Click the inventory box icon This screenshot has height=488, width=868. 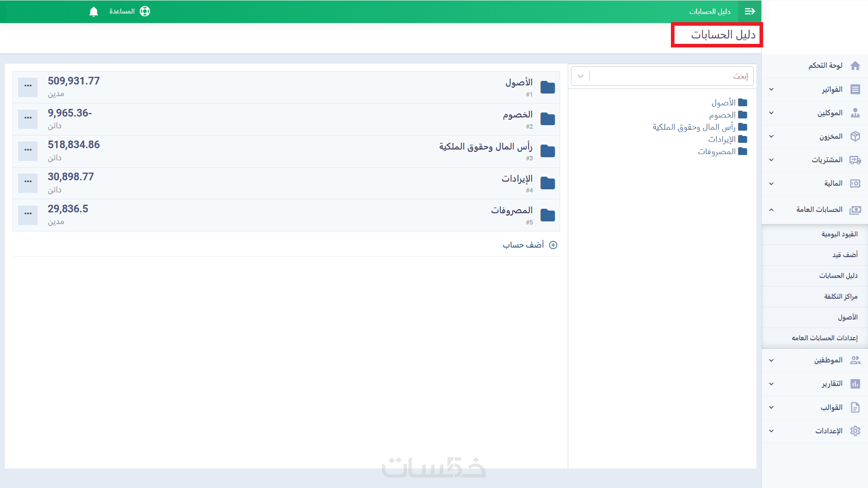855,136
